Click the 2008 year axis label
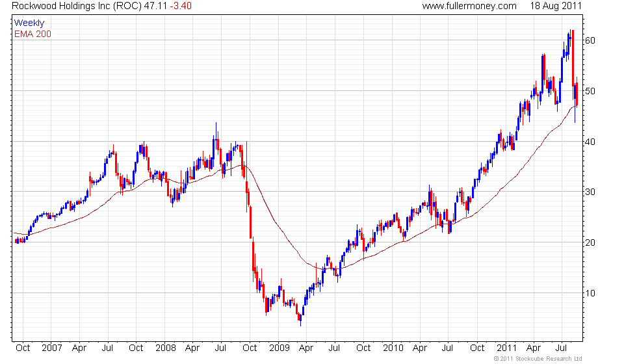The height and width of the screenshot is (364, 637). [x=166, y=348]
